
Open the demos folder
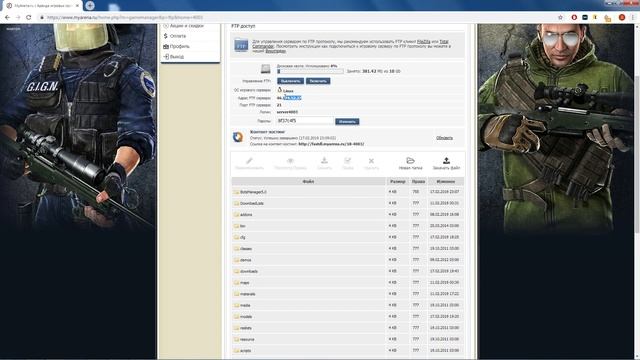(246, 260)
